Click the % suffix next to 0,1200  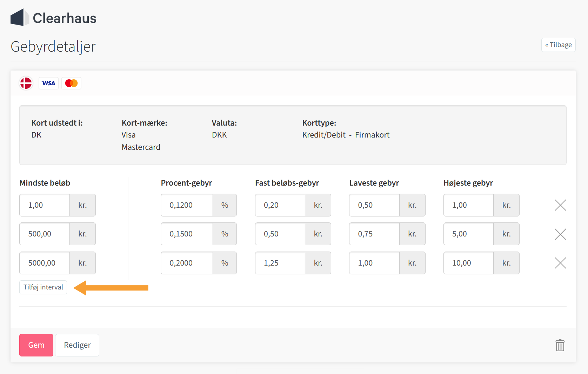(x=225, y=205)
